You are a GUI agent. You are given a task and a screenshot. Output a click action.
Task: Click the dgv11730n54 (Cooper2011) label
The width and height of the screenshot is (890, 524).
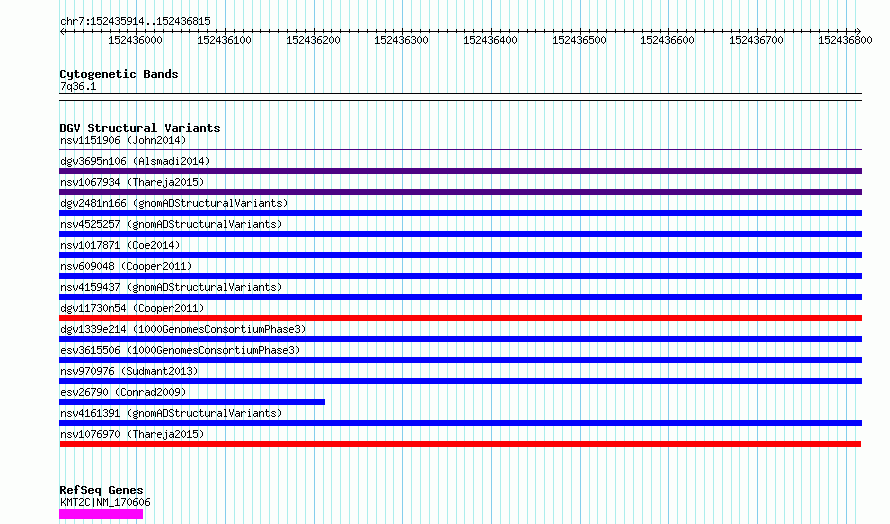[132, 308]
